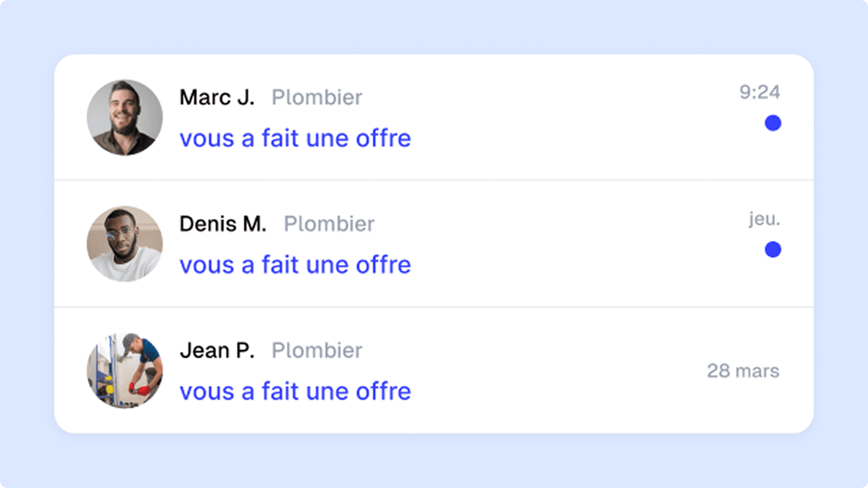Open Marc J.'s offer message link
Viewport: 868px width, 488px height.
(295, 139)
